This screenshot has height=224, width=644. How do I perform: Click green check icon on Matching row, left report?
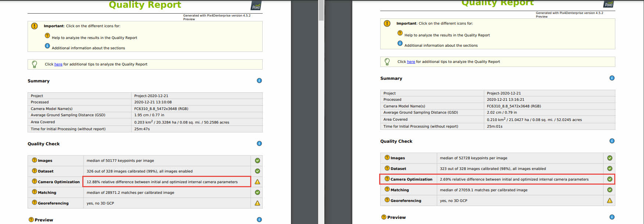(x=258, y=192)
